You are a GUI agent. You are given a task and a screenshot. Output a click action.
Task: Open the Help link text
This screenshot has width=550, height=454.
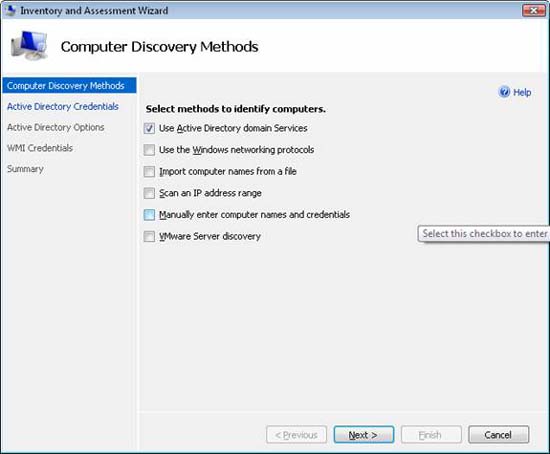(522, 92)
